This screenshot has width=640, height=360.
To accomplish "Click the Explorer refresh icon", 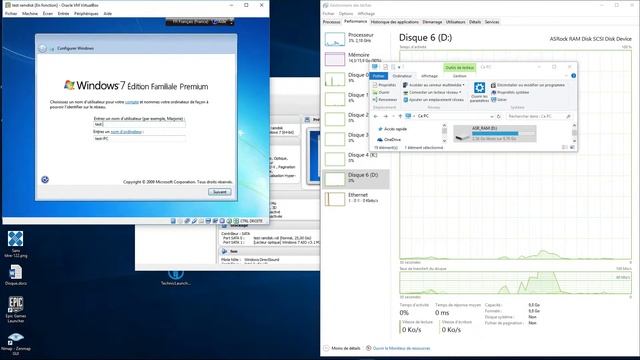I will (x=498, y=116).
